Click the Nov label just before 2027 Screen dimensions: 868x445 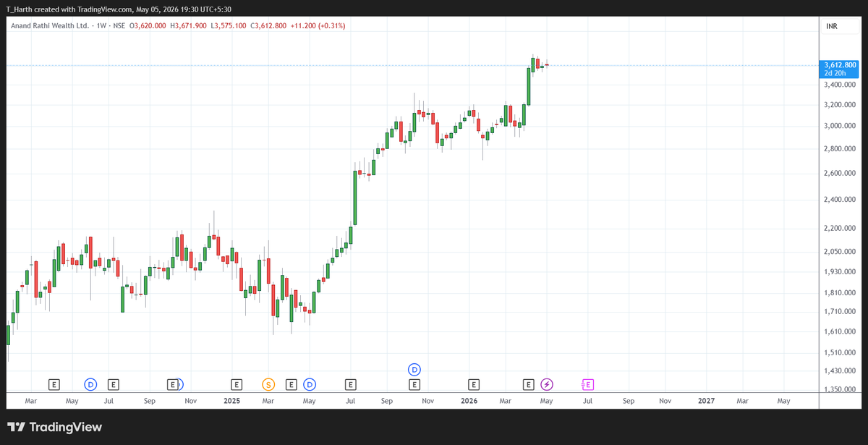pyautogui.click(x=665, y=400)
